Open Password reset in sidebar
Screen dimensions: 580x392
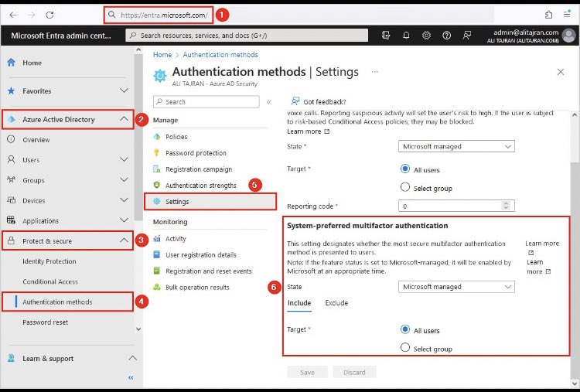[45, 322]
